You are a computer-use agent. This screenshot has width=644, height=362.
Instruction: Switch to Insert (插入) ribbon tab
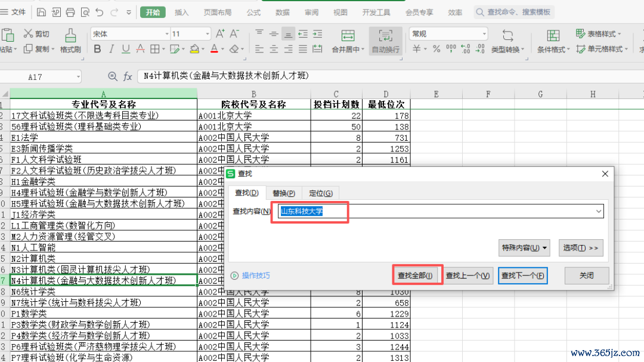click(181, 13)
